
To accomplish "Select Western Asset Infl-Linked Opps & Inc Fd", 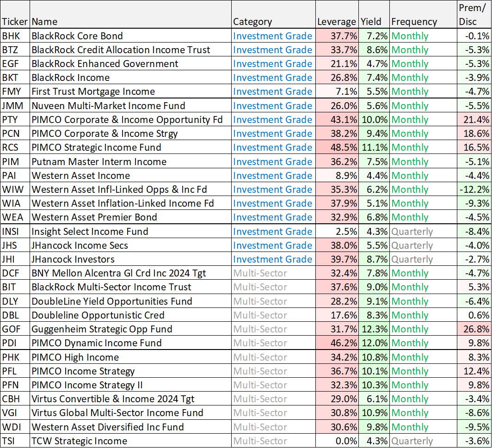I will click(x=130, y=189).
